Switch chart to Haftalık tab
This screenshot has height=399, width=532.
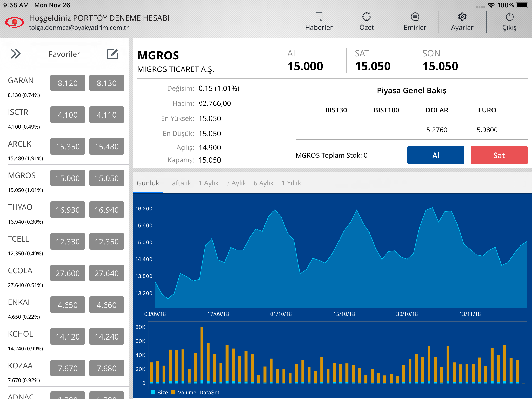pyautogui.click(x=179, y=183)
